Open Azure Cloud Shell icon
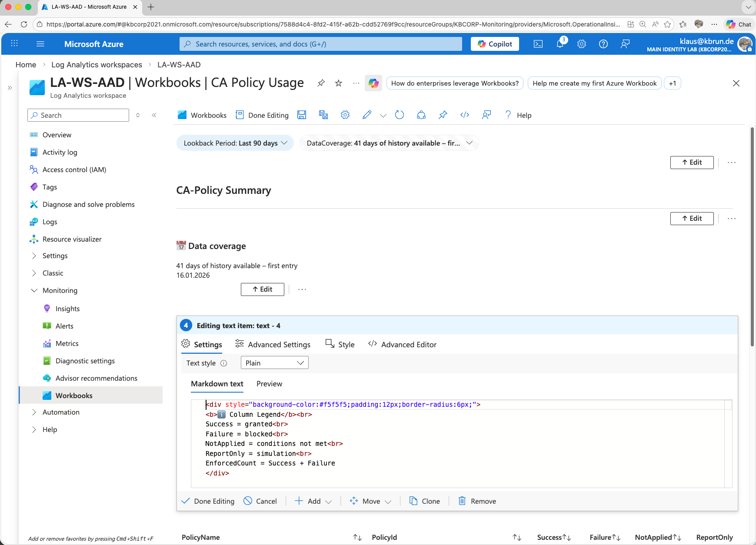Screen dimensions: 756x545 pos(538,44)
